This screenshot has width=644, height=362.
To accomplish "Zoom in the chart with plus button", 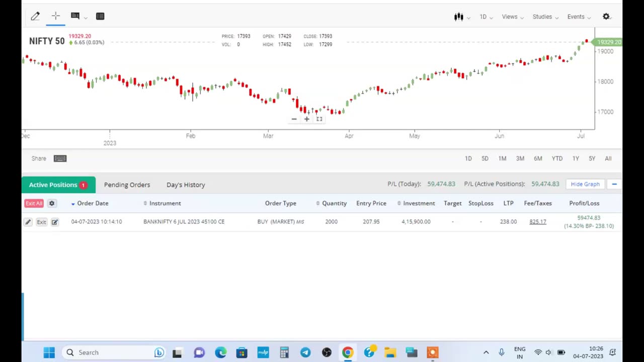I will coord(306,119).
